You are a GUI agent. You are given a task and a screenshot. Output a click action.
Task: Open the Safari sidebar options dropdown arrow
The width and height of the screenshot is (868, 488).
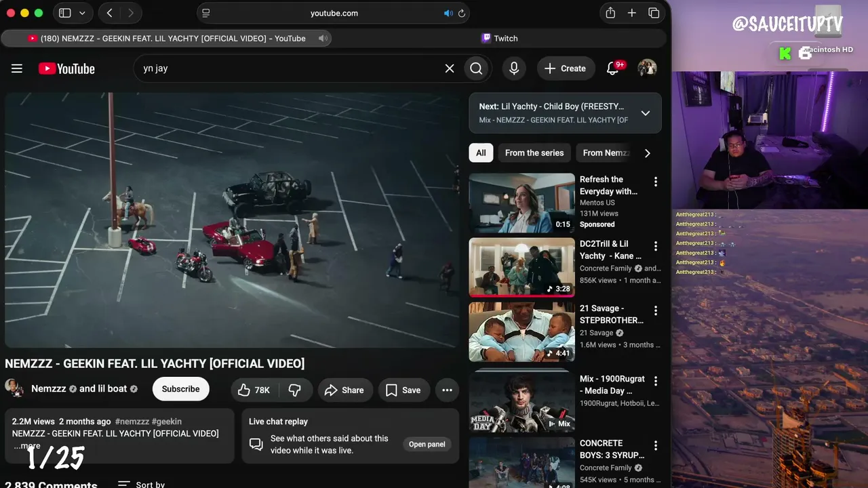(82, 13)
